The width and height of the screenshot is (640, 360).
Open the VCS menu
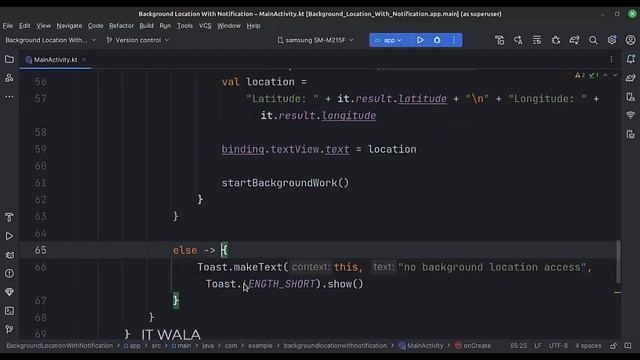(x=205, y=26)
